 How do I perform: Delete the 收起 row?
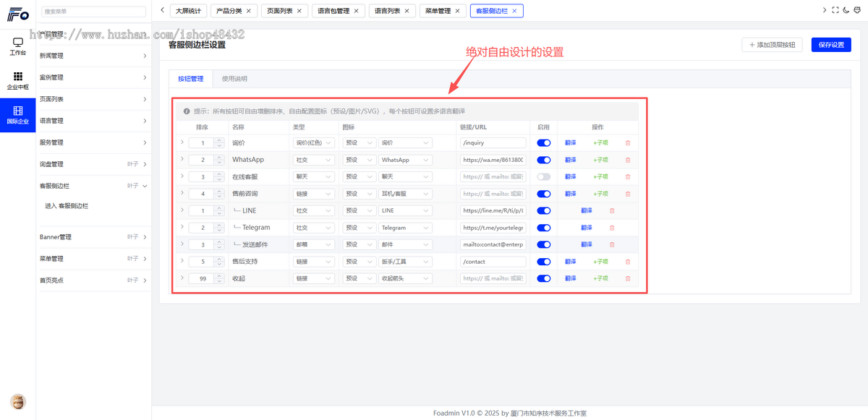coord(627,278)
